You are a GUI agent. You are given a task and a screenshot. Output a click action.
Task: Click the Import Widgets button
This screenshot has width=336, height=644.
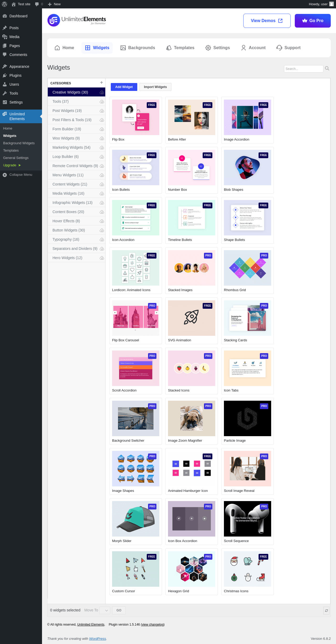[155, 87]
